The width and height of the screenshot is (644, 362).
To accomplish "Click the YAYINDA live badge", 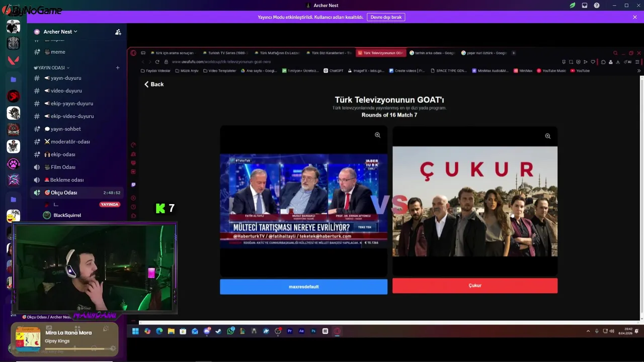I will (x=109, y=205).
